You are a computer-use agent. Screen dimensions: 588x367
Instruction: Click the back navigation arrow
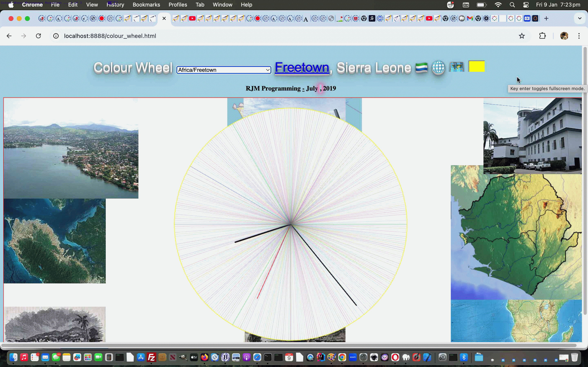pyautogui.click(x=9, y=36)
